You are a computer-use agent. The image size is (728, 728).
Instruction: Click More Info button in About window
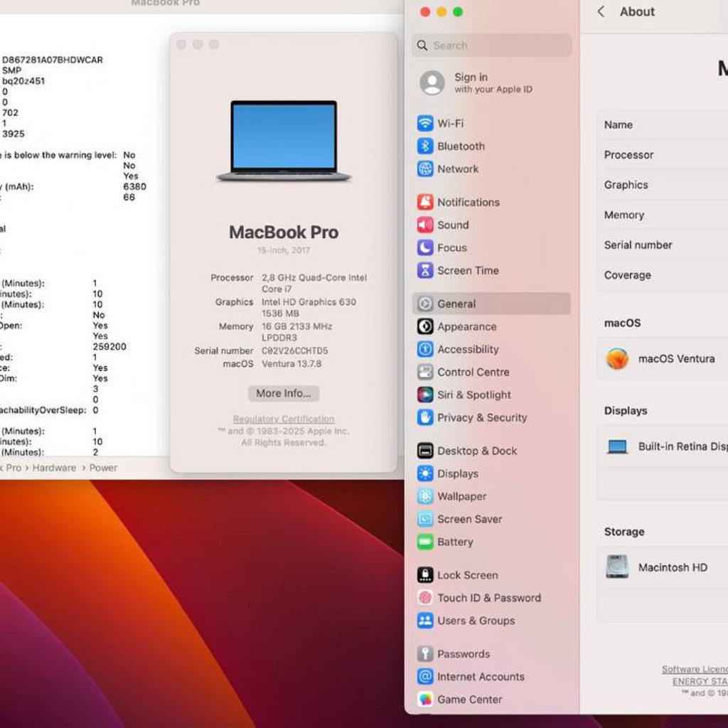(x=283, y=393)
